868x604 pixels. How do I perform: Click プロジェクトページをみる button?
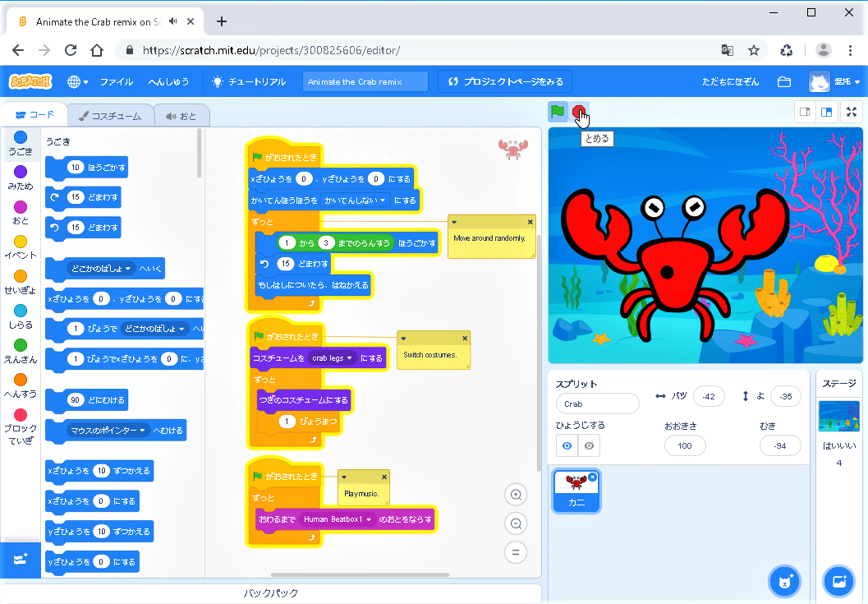point(505,81)
